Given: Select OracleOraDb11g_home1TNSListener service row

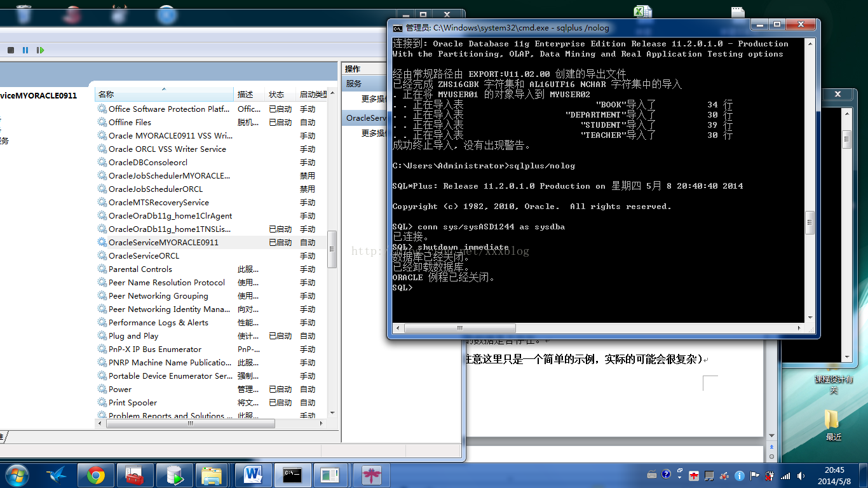Looking at the screenshot, I should point(211,229).
